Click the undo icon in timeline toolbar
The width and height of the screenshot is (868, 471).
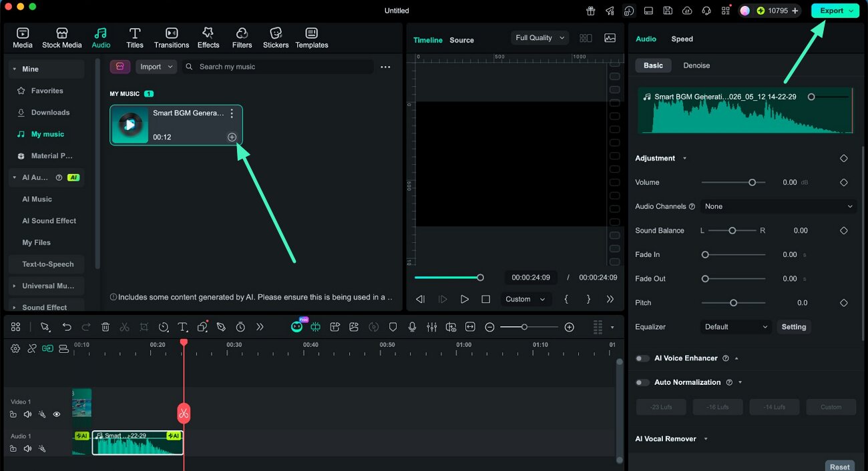click(x=67, y=327)
